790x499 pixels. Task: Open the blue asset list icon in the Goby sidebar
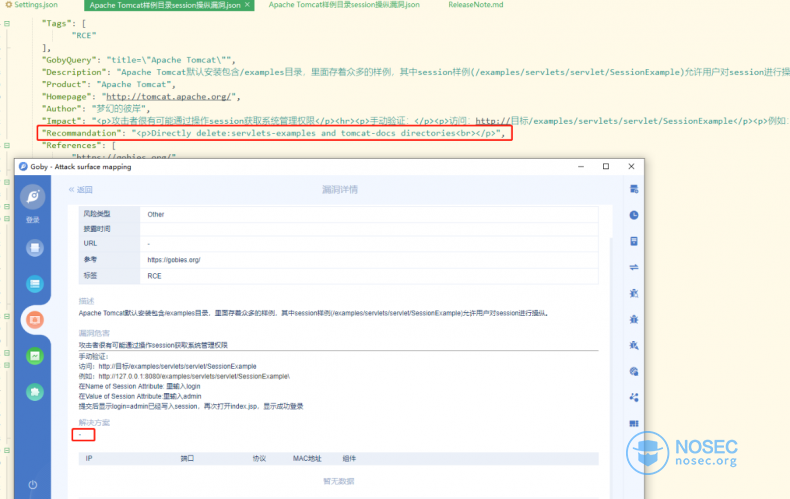click(x=35, y=284)
